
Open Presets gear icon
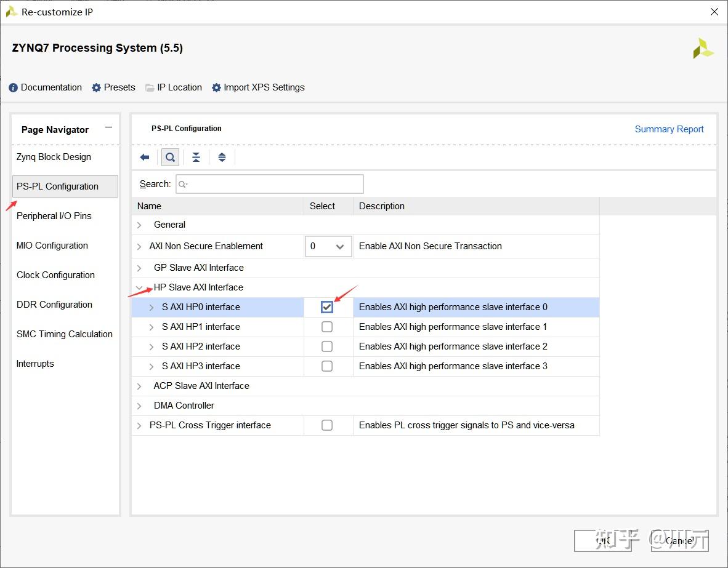point(96,88)
